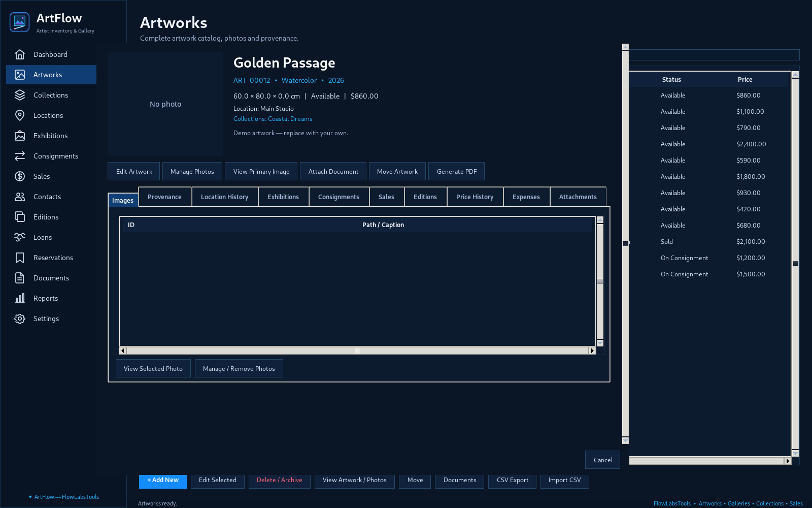Click the Path / Caption column header

(383, 225)
